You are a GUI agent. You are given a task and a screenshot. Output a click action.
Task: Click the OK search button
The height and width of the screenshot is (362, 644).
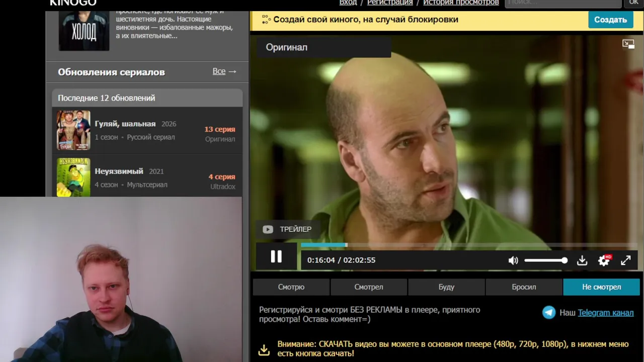coord(633,3)
